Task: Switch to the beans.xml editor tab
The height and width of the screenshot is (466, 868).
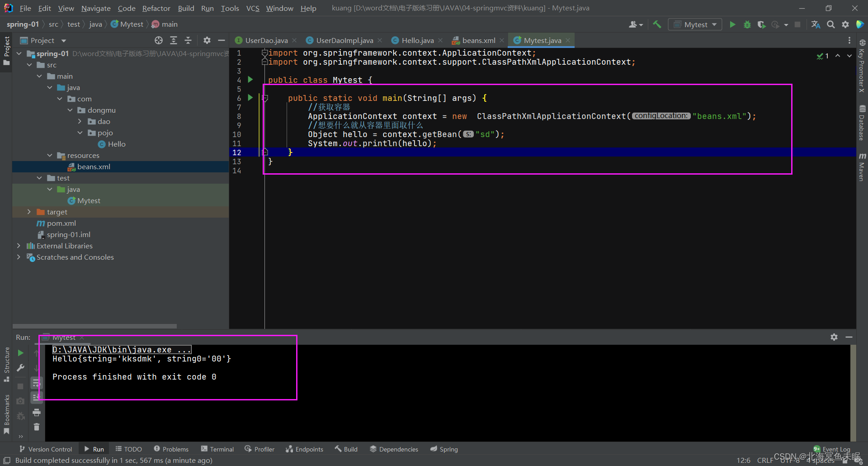Action: coord(478,40)
